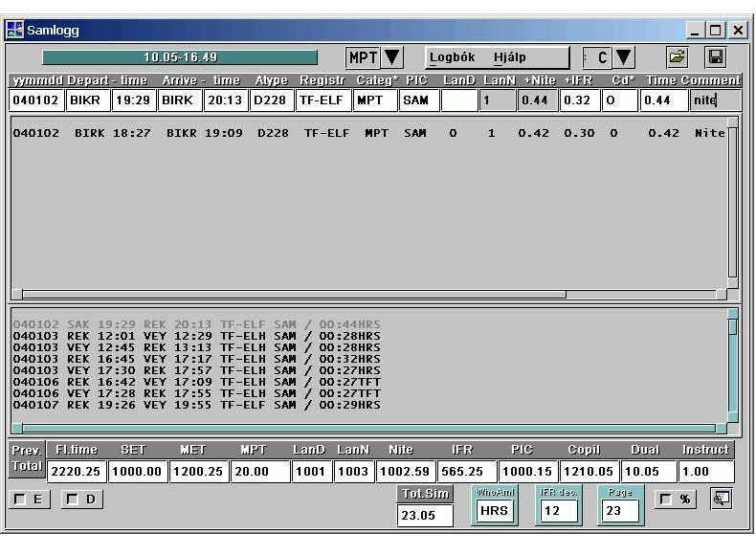This screenshot has width=756, height=555.
Task: Select the 040107 REK 19:26 VEY entry
Action: pyautogui.click(x=196, y=405)
